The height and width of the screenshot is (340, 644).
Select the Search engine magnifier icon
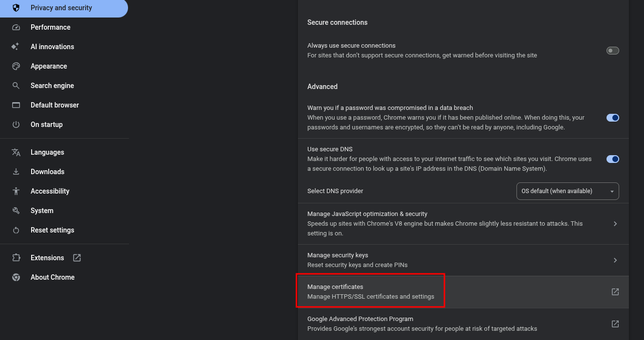pyautogui.click(x=16, y=86)
